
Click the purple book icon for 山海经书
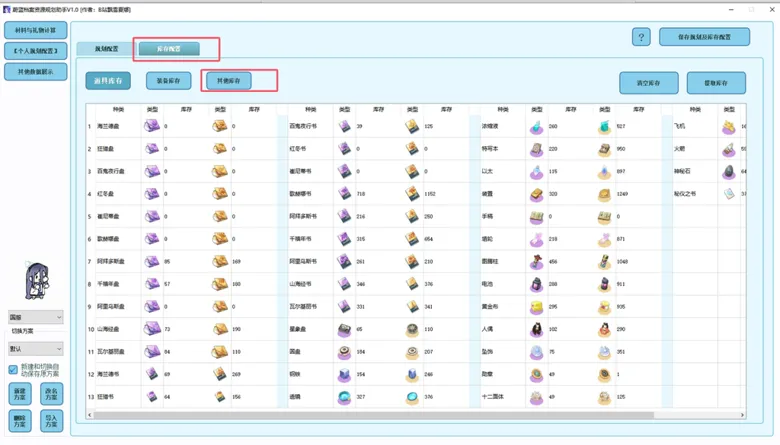click(x=344, y=284)
